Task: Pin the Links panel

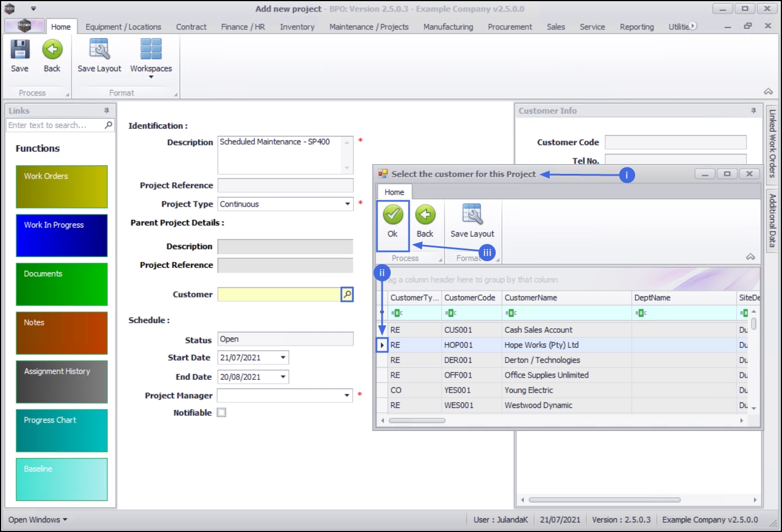Action: coord(107,111)
